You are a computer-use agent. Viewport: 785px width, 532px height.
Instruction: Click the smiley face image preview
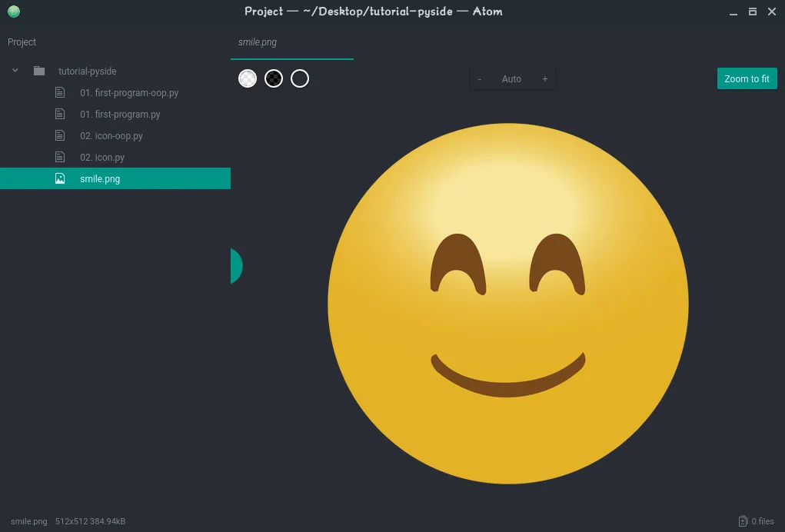507,303
